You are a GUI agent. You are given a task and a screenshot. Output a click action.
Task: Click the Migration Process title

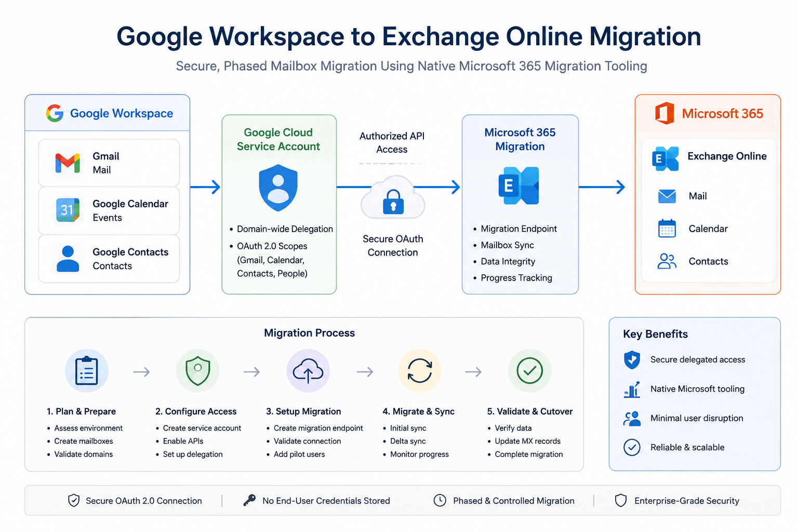[x=309, y=332]
